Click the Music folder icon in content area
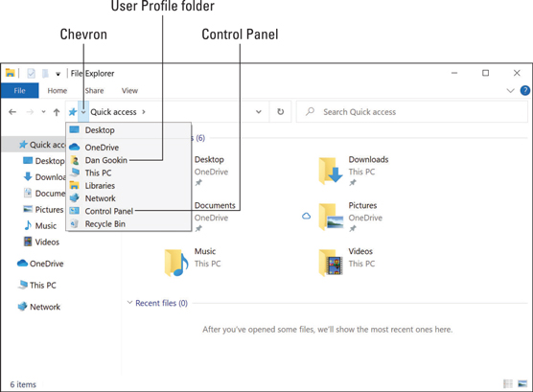 click(176, 263)
